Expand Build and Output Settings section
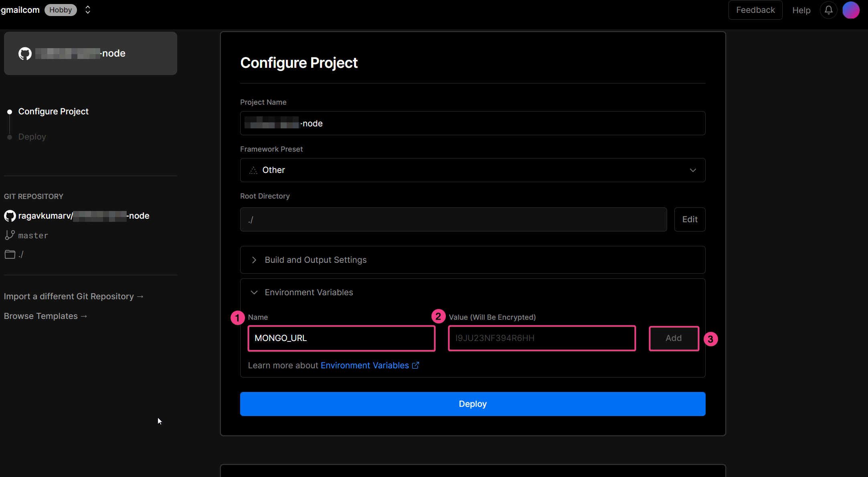Image resolution: width=868 pixels, height=477 pixels. 472,260
